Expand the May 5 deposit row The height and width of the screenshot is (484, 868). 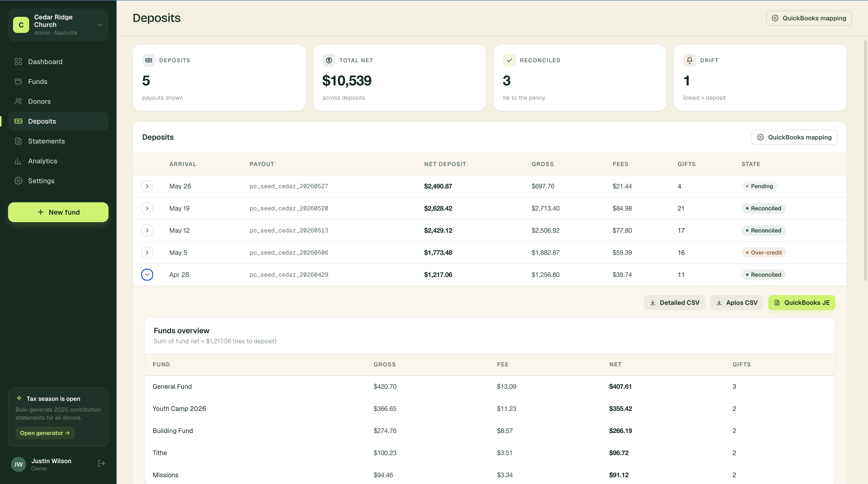coord(147,253)
